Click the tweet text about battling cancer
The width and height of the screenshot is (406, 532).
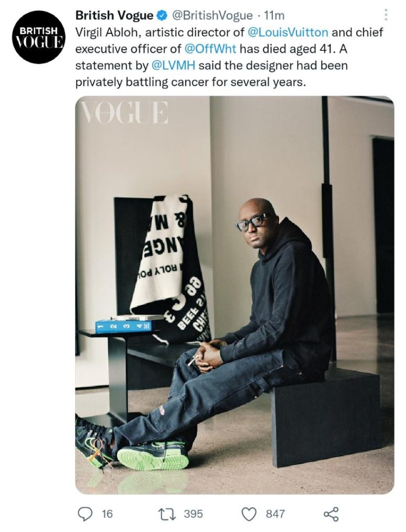pos(229,57)
